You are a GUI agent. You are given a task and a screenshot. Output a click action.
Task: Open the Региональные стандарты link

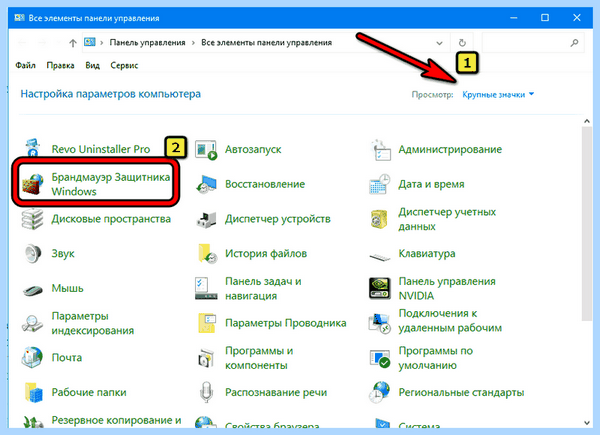tap(461, 392)
